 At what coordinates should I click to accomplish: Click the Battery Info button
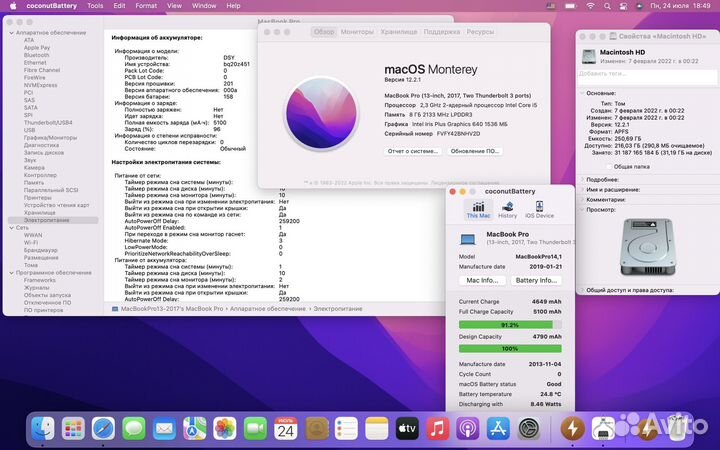point(536,281)
